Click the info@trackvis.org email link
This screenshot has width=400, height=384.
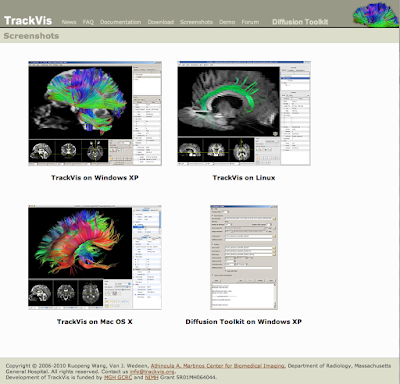[x=152, y=372]
